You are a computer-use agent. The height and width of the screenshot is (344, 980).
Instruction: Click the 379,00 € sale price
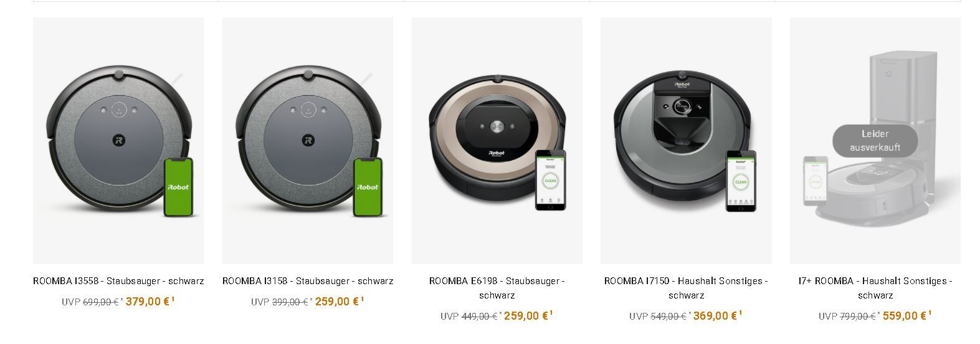click(x=148, y=302)
